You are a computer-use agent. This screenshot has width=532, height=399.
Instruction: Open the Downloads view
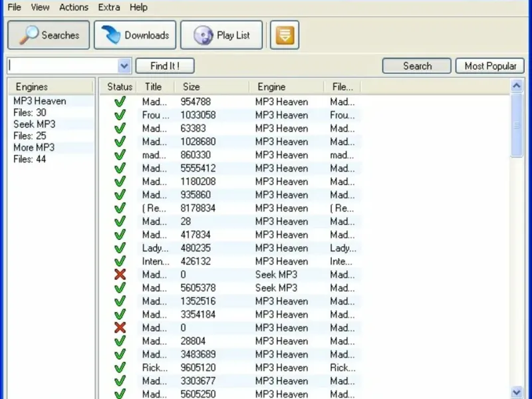(135, 35)
